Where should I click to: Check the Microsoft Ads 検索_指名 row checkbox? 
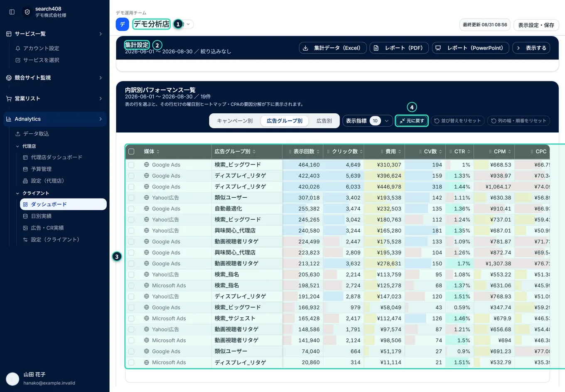click(x=131, y=286)
